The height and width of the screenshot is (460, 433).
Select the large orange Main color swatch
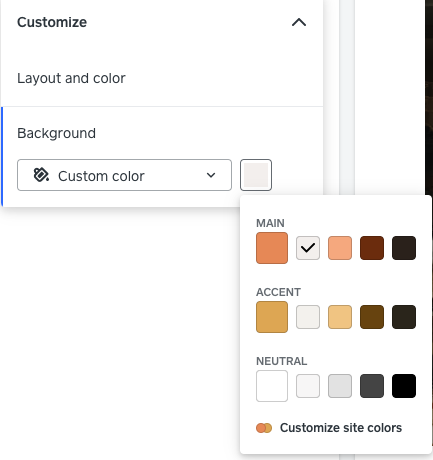[x=272, y=248]
